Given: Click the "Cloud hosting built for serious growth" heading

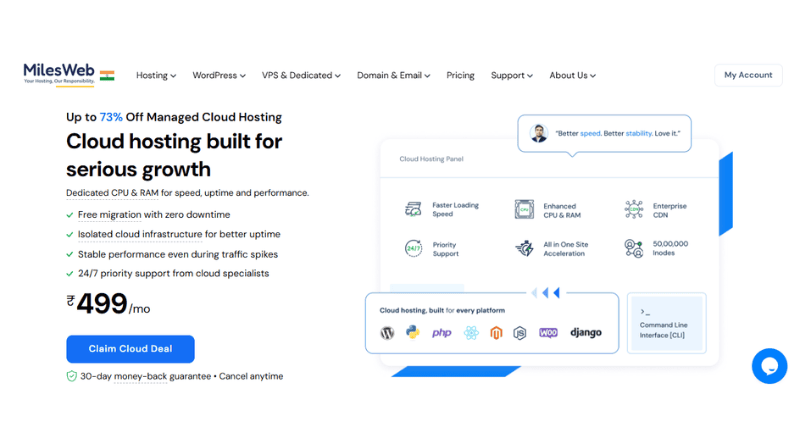Looking at the screenshot, I should coord(174,155).
